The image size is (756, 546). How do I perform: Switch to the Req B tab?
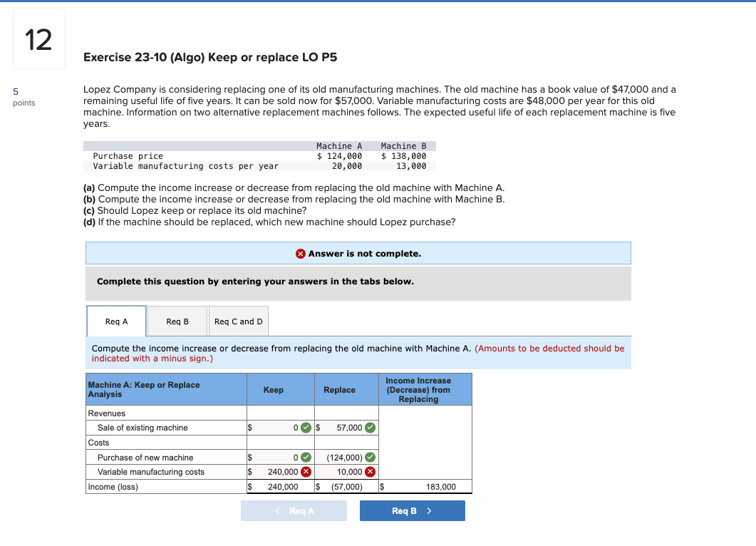(177, 321)
